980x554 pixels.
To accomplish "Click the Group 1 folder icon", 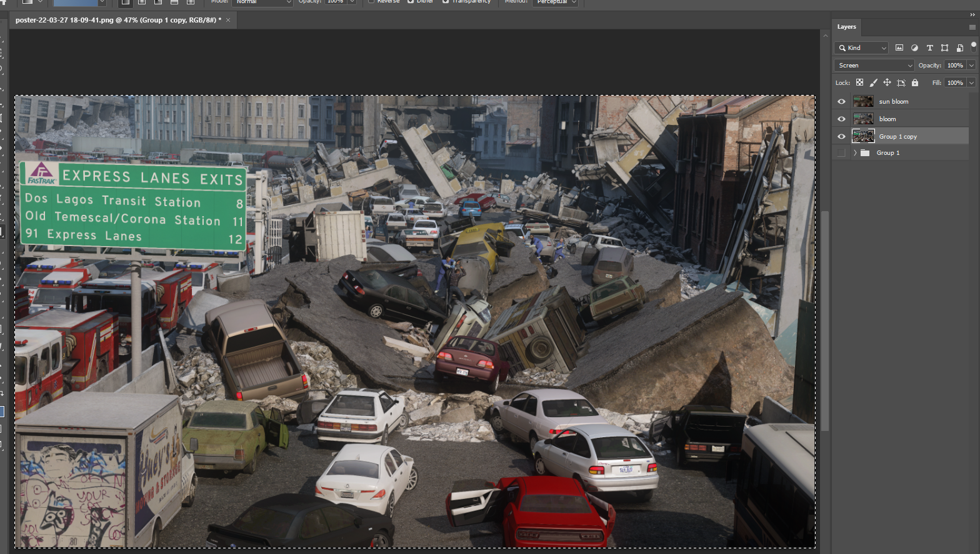I will (x=865, y=152).
